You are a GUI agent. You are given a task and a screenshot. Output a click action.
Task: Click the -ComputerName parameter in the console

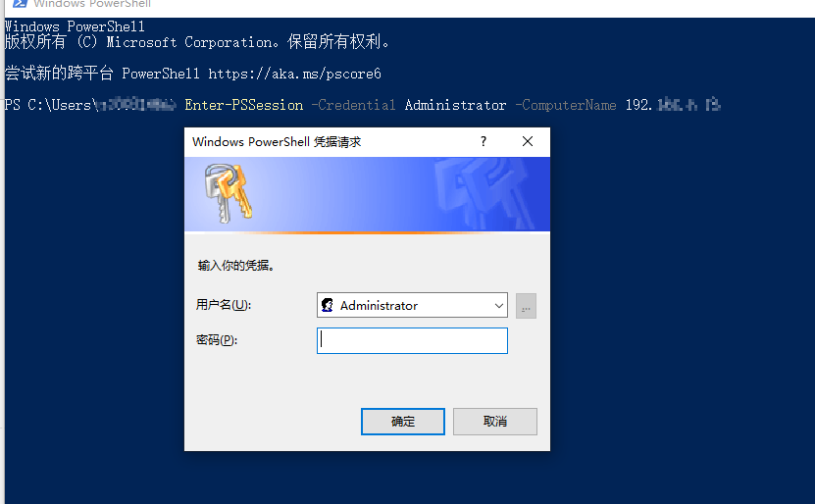[x=566, y=105]
